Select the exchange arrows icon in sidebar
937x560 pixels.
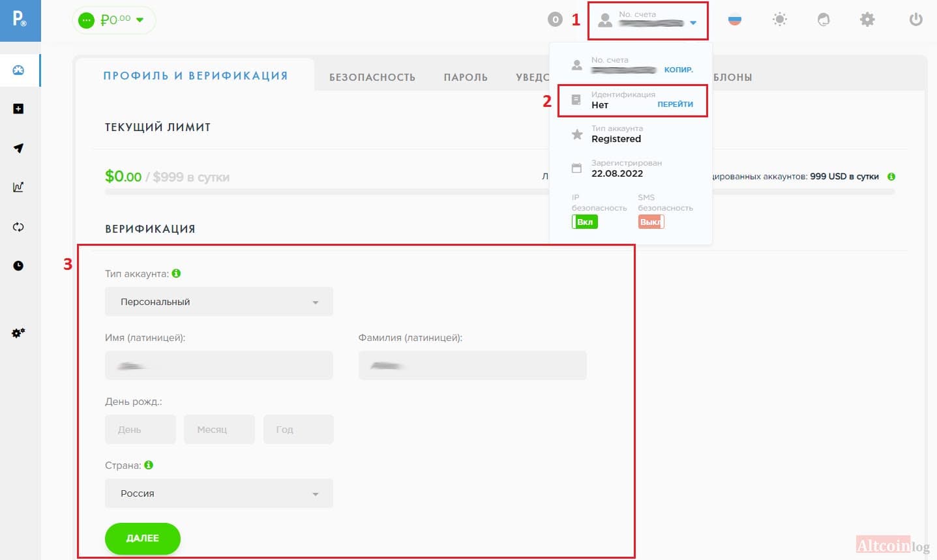(x=18, y=227)
